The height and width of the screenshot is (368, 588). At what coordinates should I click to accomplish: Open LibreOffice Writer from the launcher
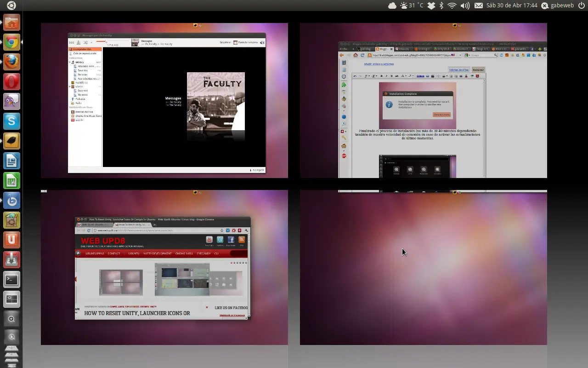(x=11, y=161)
